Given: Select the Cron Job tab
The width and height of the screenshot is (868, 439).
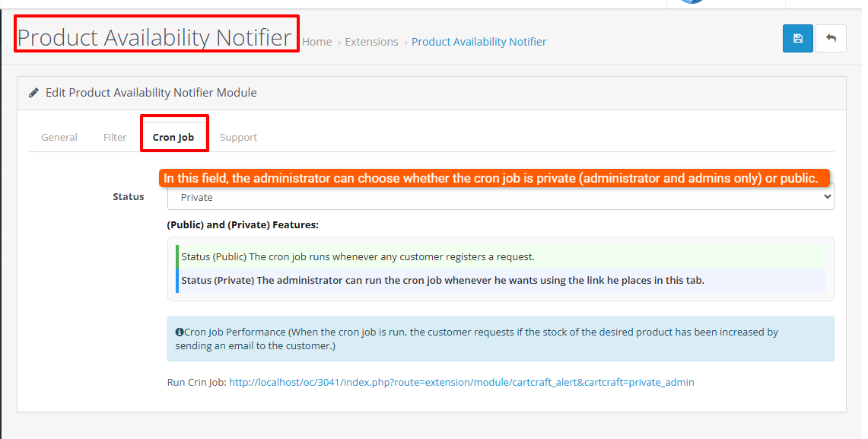Looking at the screenshot, I should (x=173, y=138).
